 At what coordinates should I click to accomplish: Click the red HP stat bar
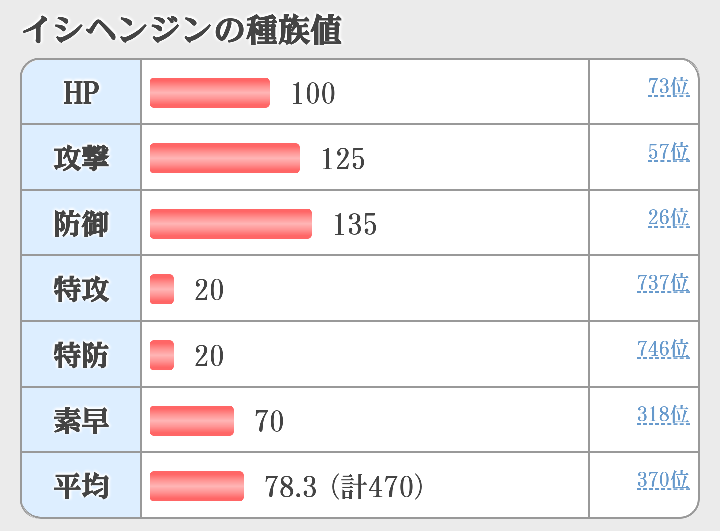pyautogui.click(x=210, y=93)
